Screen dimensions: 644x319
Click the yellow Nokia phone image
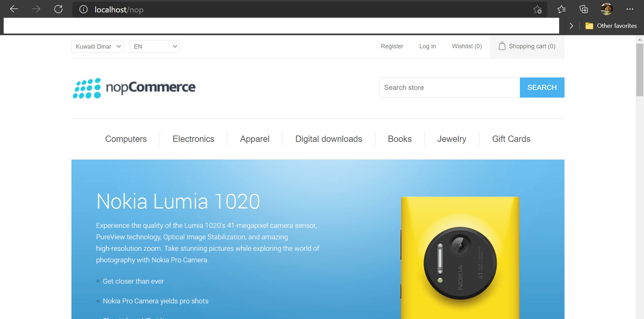pos(460,258)
